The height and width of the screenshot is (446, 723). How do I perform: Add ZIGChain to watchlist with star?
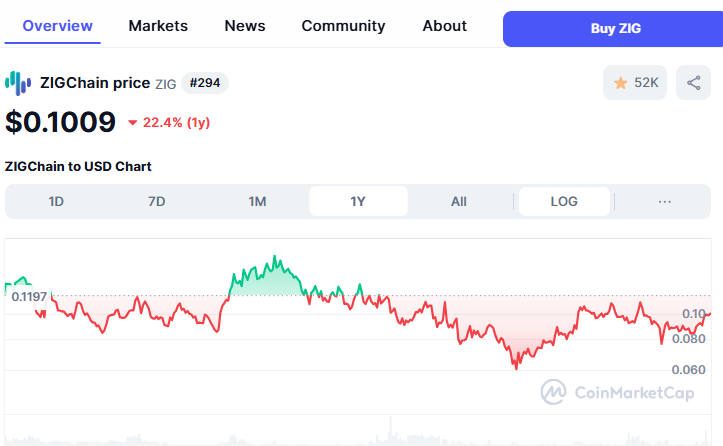coord(635,83)
